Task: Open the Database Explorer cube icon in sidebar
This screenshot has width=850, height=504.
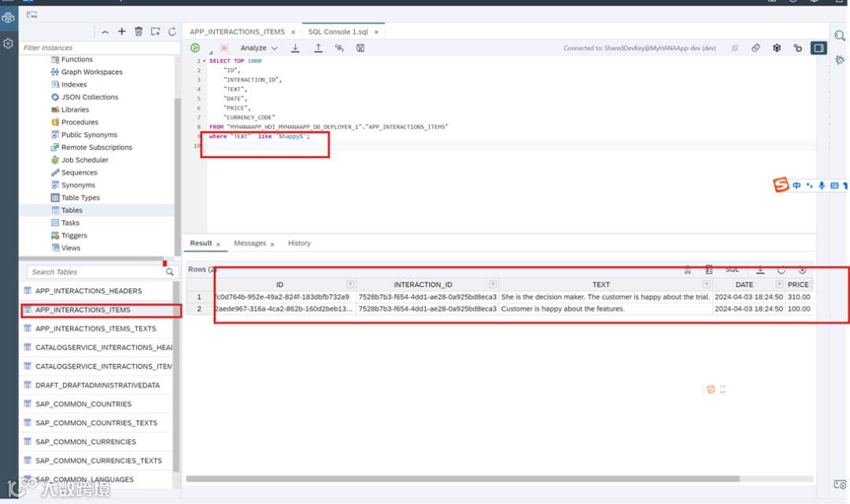Action: 8,18
